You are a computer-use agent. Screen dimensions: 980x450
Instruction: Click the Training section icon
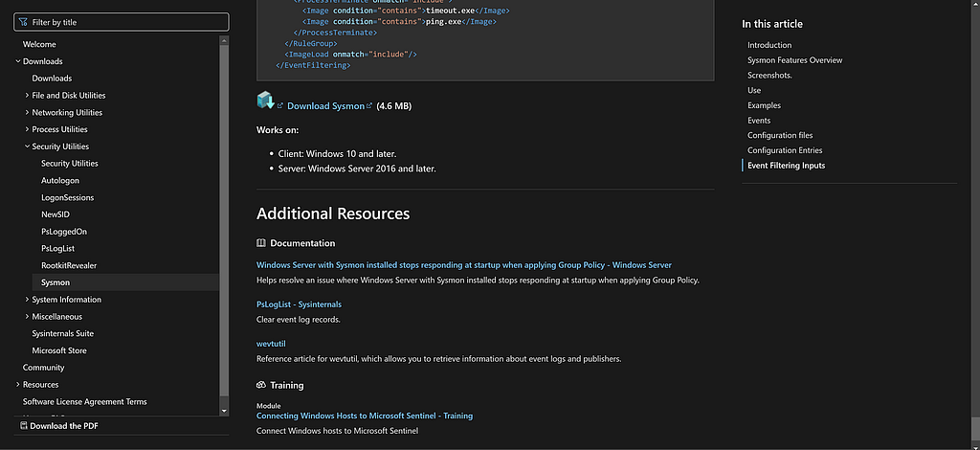[x=261, y=385]
